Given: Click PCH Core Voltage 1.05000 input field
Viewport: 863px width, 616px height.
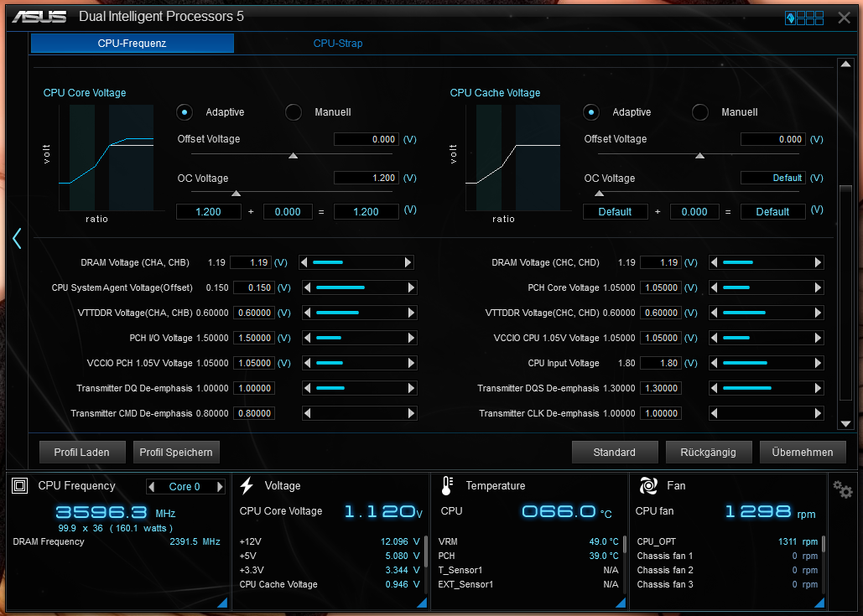Looking at the screenshot, I should (x=661, y=287).
